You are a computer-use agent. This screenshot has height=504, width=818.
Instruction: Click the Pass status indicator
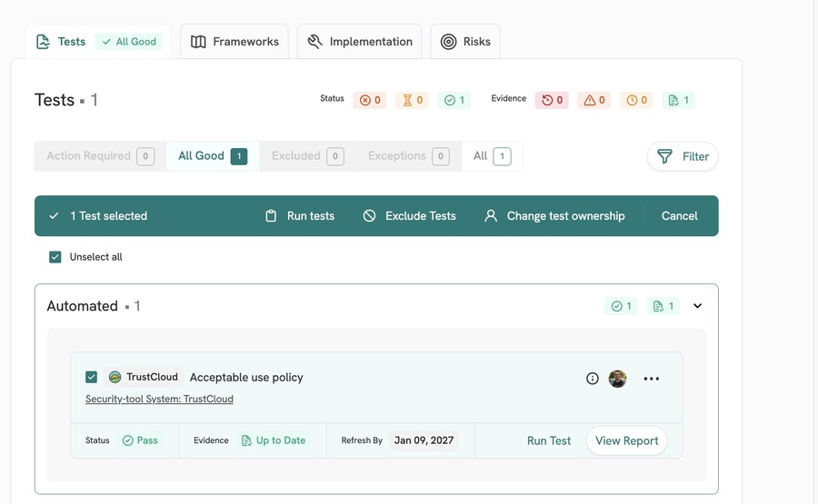(x=140, y=440)
